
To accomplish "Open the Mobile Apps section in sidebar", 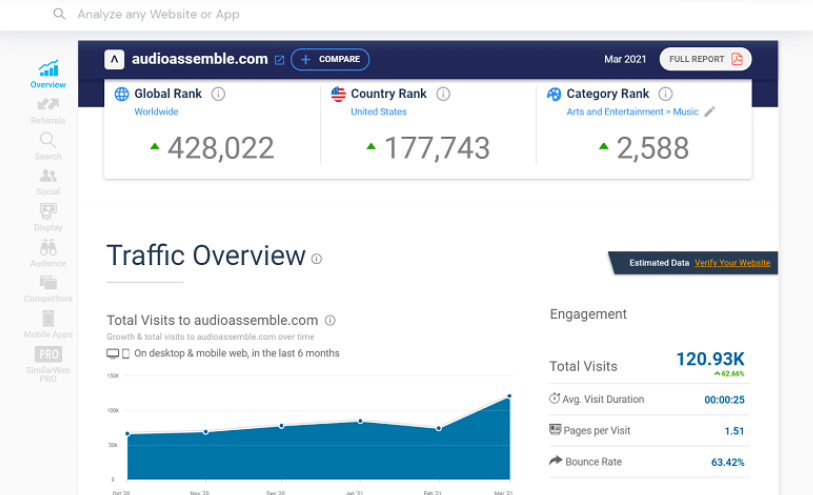I will (x=48, y=325).
